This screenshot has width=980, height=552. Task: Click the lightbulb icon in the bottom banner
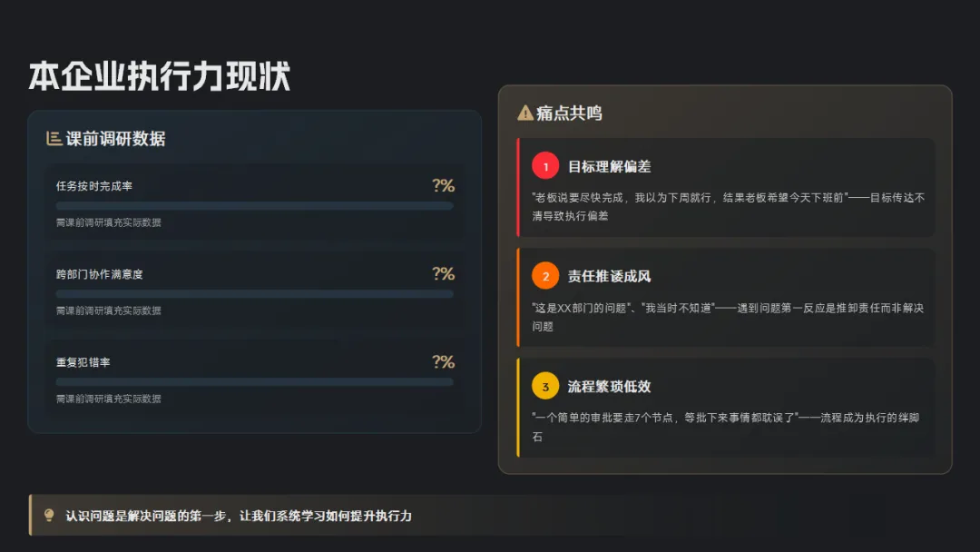tap(49, 515)
